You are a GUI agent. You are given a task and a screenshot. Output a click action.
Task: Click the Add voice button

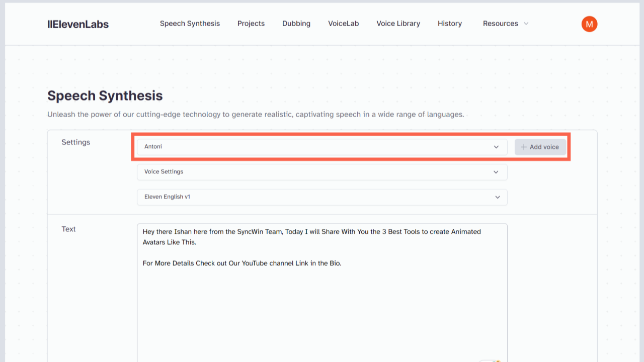[x=540, y=147]
